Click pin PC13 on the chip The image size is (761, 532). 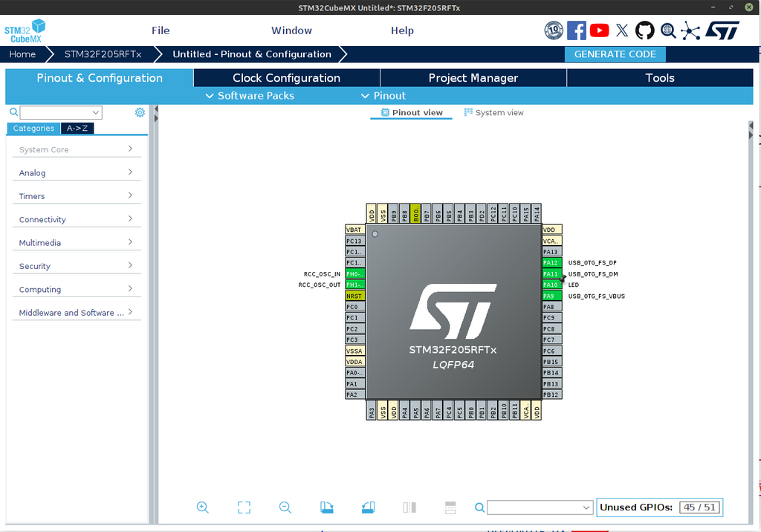coord(354,241)
